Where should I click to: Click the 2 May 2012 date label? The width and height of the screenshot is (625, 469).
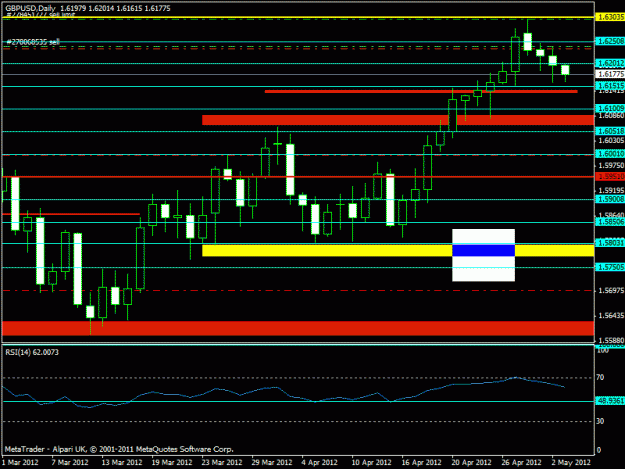point(571,462)
